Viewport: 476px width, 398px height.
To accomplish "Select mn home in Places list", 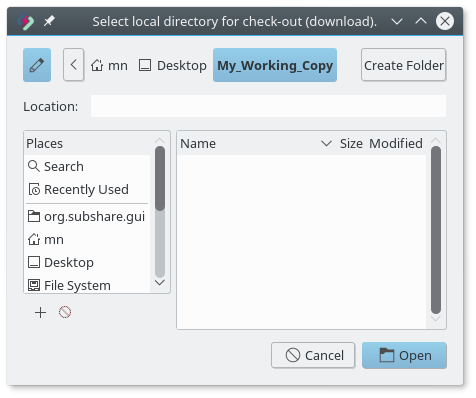I will tap(88, 239).
